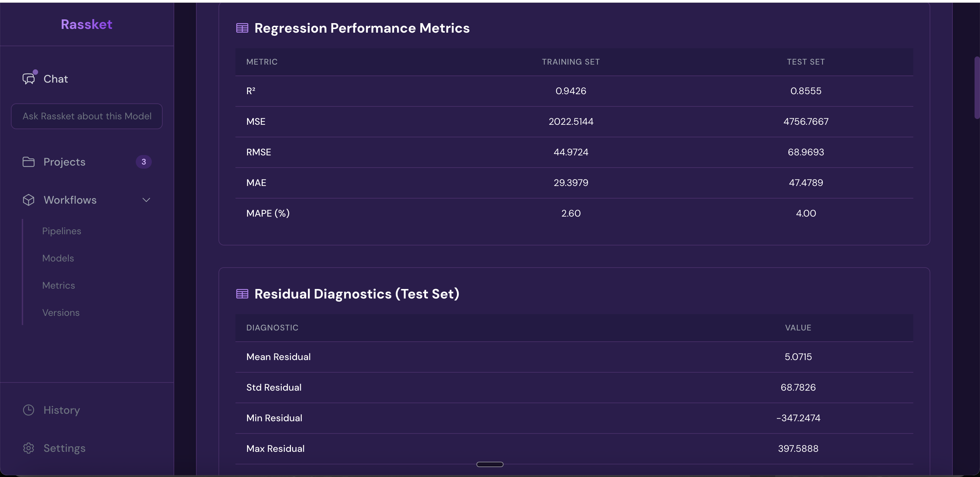Select training MAE value 29.3979
Image resolution: width=980 pixels, height=477 pixels.
[571, 183]
